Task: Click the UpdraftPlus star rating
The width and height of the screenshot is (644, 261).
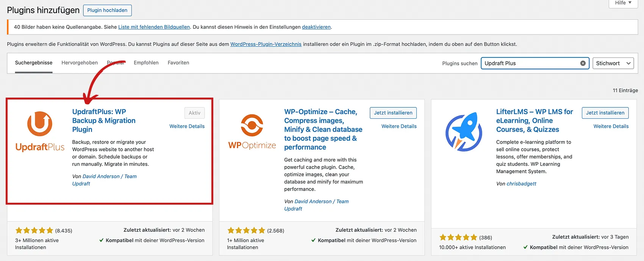Action: [x=34, y=230]
